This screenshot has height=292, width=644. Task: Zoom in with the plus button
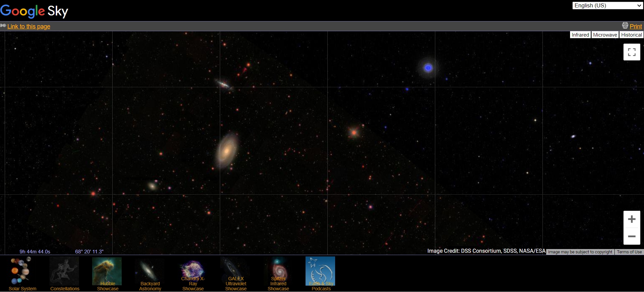(x=632, y=219)
